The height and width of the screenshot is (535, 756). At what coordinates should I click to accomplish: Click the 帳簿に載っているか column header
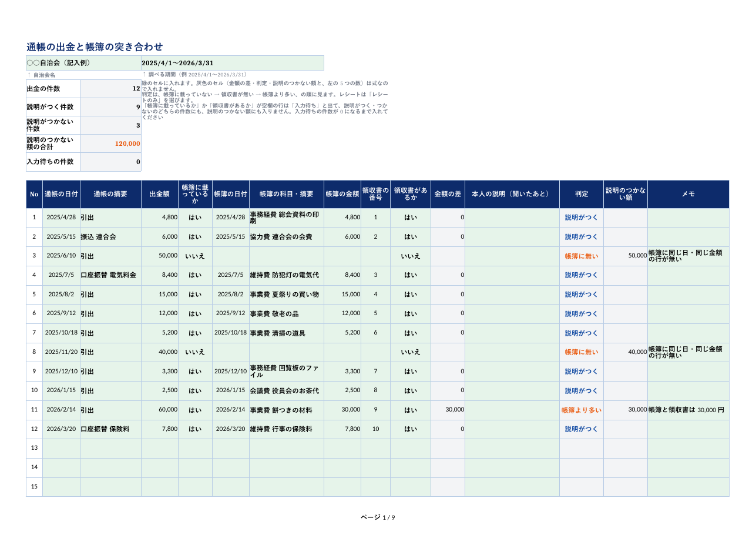[x=195, y=194]
